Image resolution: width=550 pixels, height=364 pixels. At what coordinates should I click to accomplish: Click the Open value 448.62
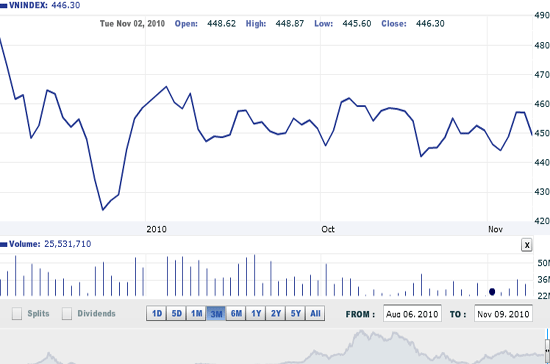tap(221, 23)
